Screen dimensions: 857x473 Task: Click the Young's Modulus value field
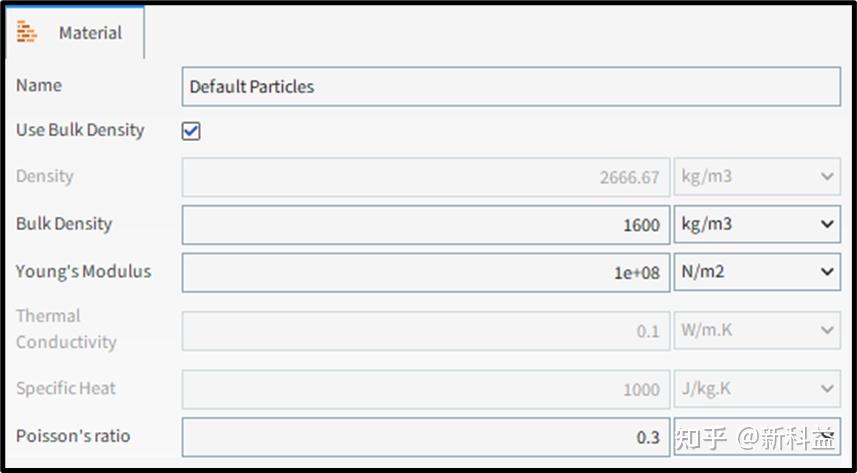425,272
